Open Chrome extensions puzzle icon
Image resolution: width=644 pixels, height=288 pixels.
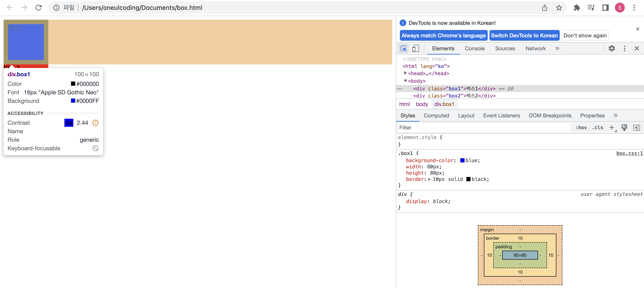point(577,8)
